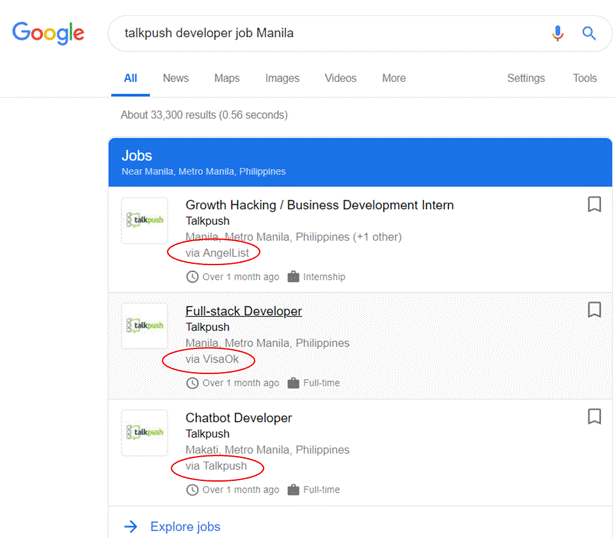The width and height of the screenshot is (616, 538).
Task: Open Growth Hacking / Business Development Intern listing
Action: coord(319,205)
